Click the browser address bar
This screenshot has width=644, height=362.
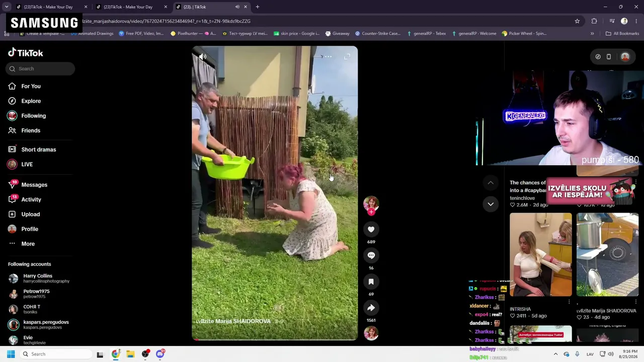(322, 21)
